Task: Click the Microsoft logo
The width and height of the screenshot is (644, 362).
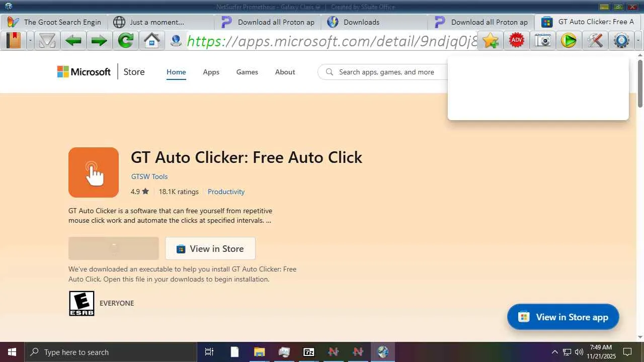Action: pos(84,72)
